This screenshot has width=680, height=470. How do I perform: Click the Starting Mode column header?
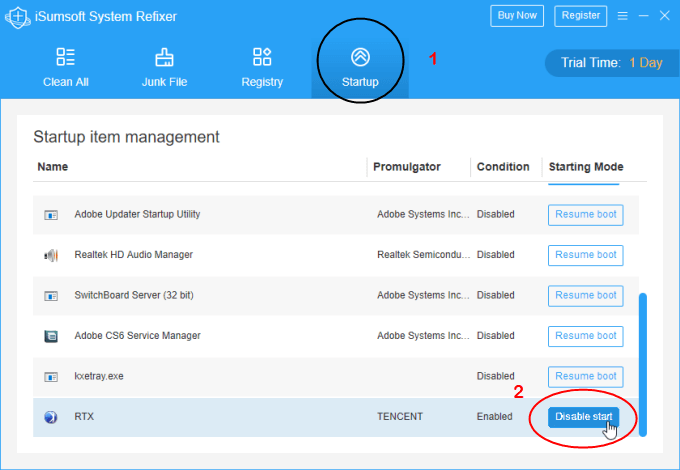pyautogui.click(x=586, y=167)
